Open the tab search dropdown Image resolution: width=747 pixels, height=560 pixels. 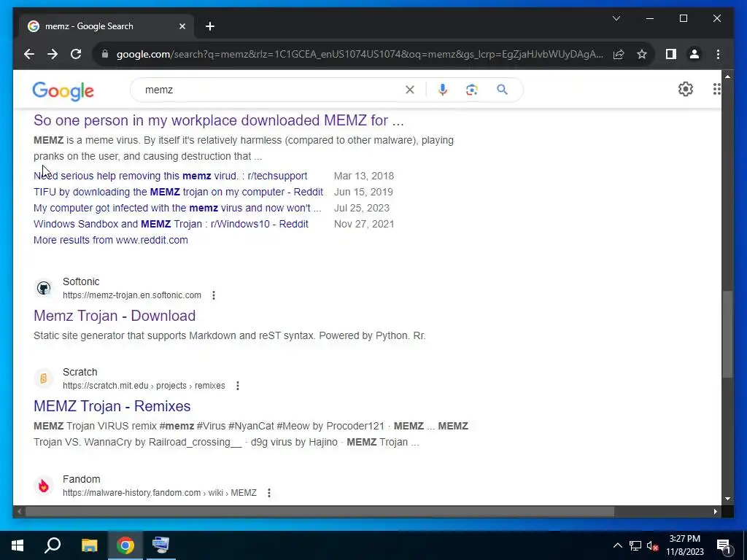pos(616,18)
